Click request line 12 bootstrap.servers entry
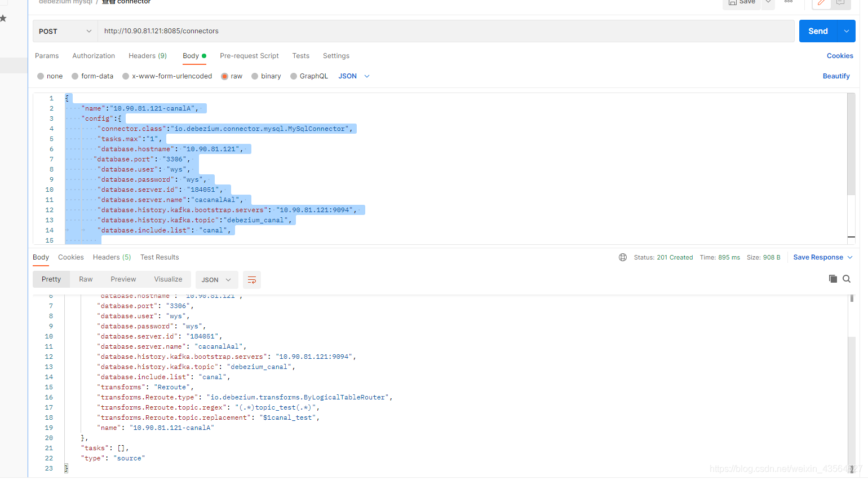868x479 pixels. tap(227, 210)
